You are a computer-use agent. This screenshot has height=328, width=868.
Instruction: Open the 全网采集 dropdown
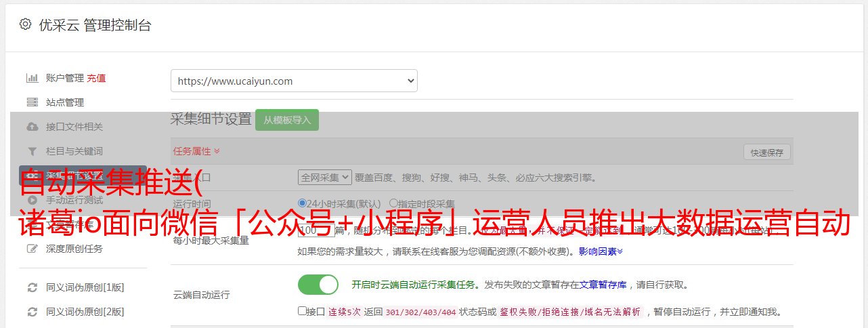325,177
